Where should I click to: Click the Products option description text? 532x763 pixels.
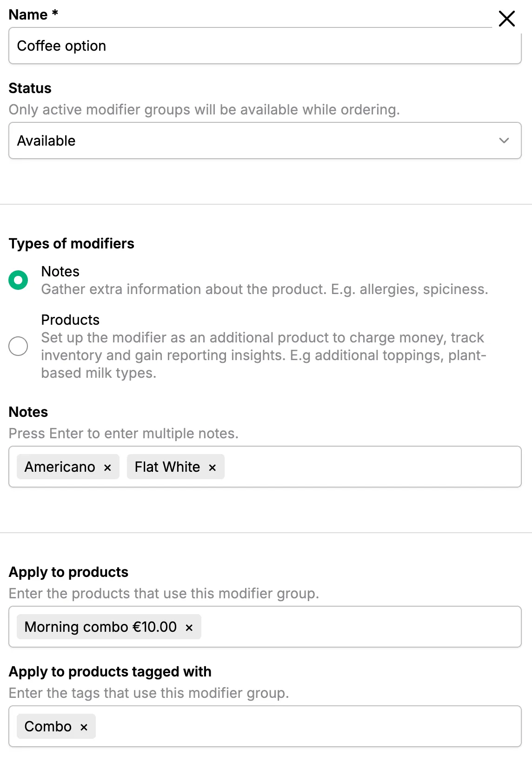(263, 355)
